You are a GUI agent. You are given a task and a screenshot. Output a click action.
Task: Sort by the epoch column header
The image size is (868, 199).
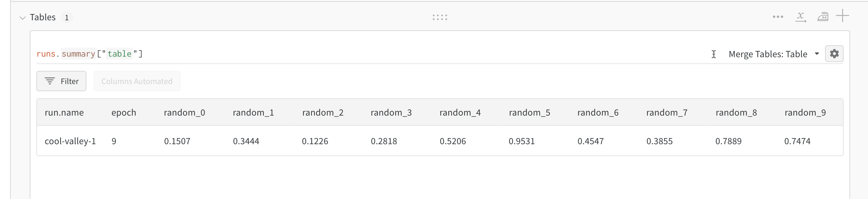[123, 113]
